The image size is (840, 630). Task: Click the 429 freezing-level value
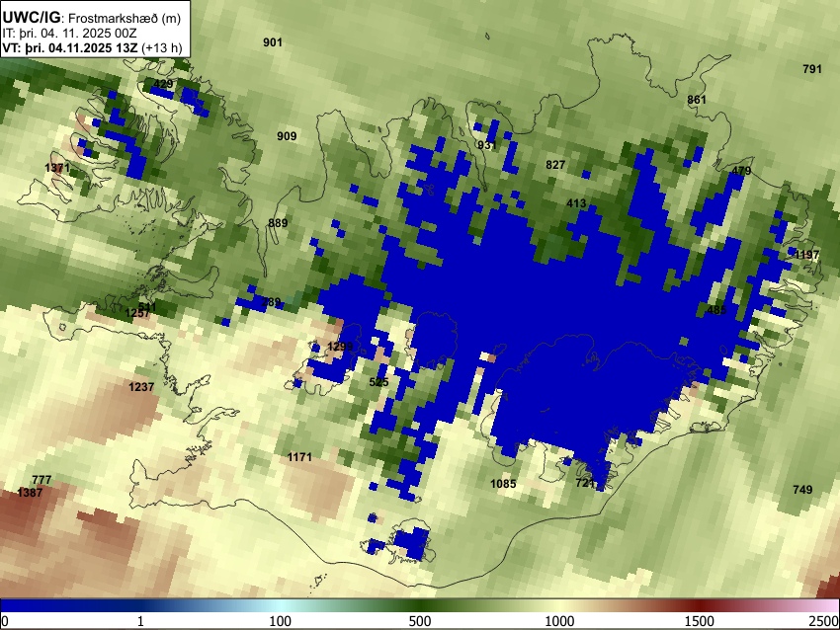point(163,84)
